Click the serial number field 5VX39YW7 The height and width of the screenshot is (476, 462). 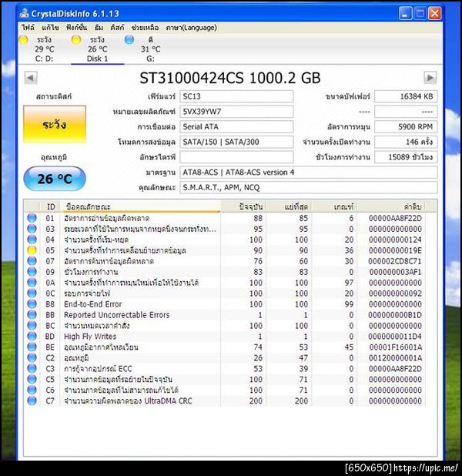[x=236, y=112]
